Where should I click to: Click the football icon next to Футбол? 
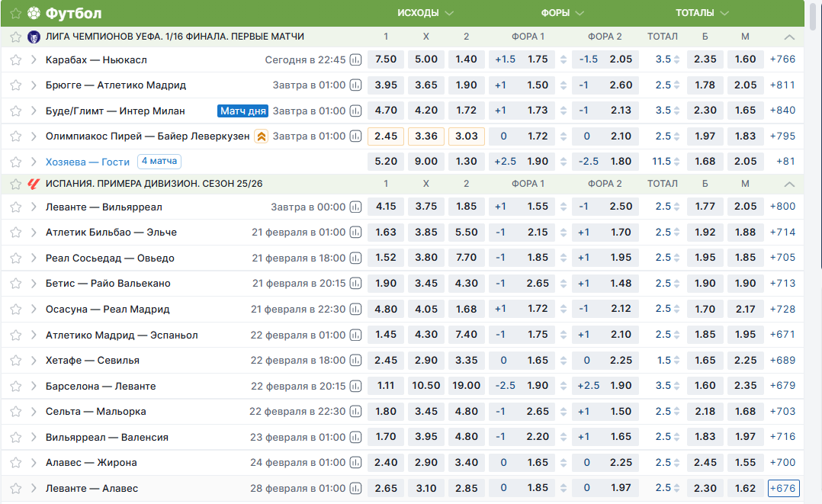[x=34, y=13]
